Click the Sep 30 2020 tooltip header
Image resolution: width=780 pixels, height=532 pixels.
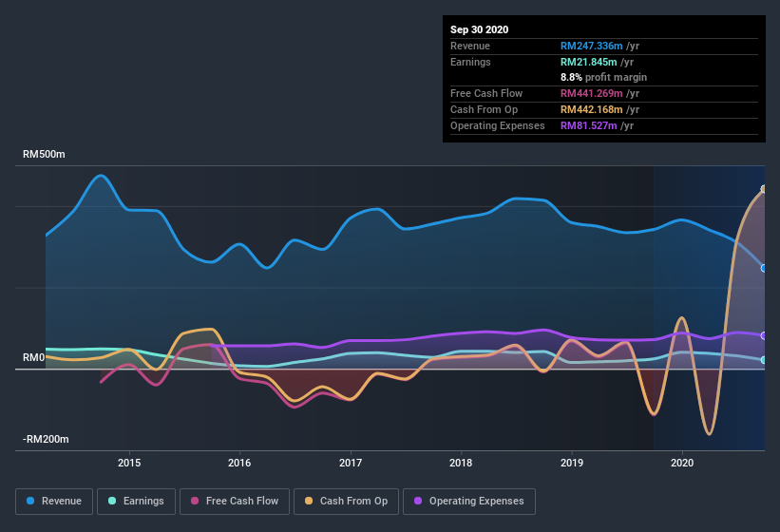[x=480, y=29]
